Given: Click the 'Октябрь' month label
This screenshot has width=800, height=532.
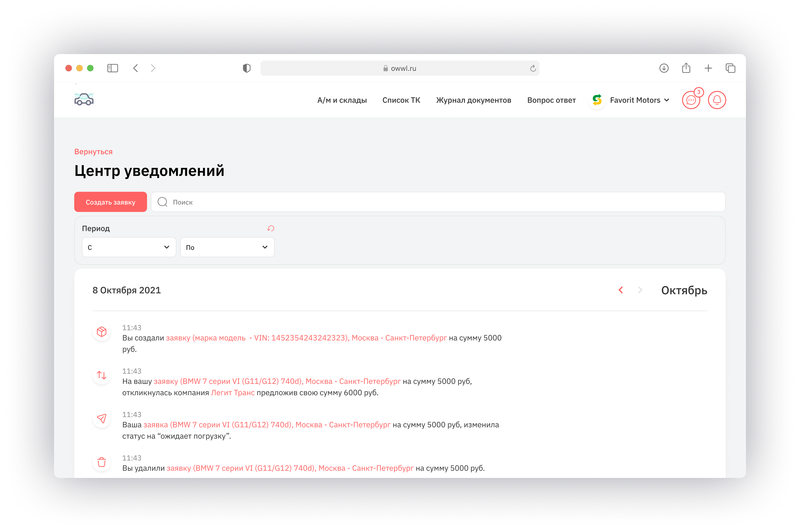Looking at the screenshot, I should pos(684,290).
